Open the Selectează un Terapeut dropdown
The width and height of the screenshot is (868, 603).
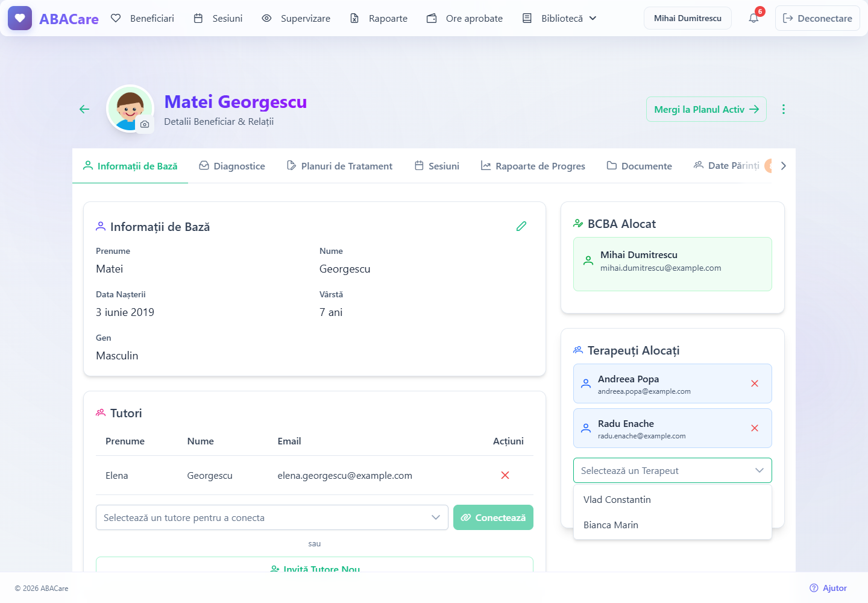(x=673, y=470)
